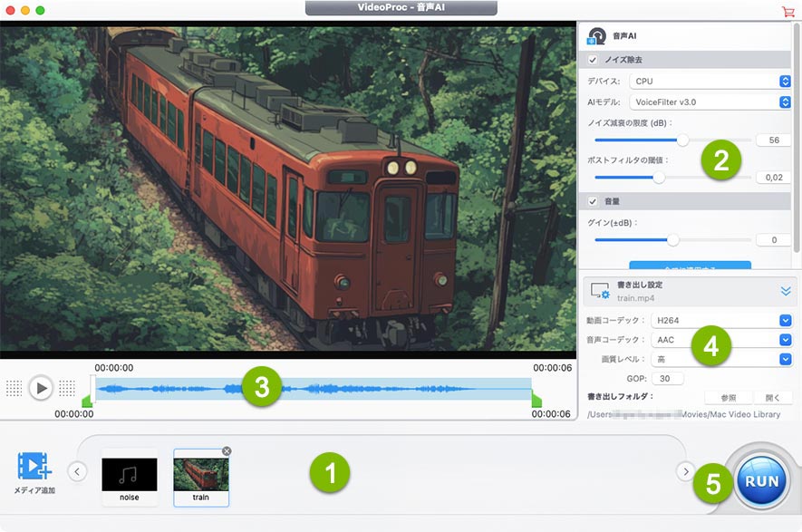This screenshot has width=802, height=532.
Task: Collapse the 書き出し設定 panel chevron
Action: (786, 291)
